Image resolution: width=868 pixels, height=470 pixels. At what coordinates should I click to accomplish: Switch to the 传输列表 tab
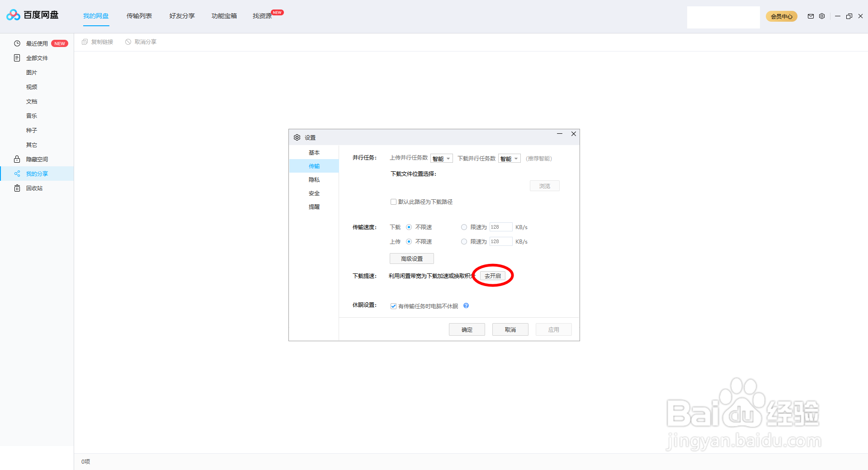[139, 16]
